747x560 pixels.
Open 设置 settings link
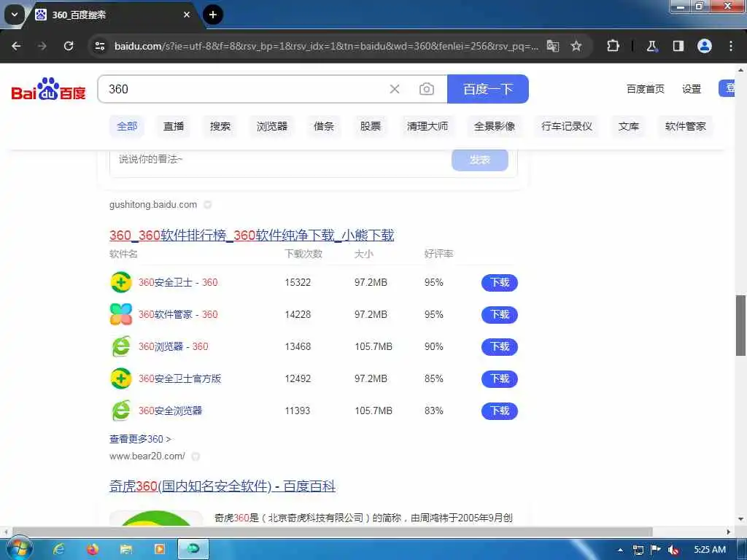tap(692, 89)
